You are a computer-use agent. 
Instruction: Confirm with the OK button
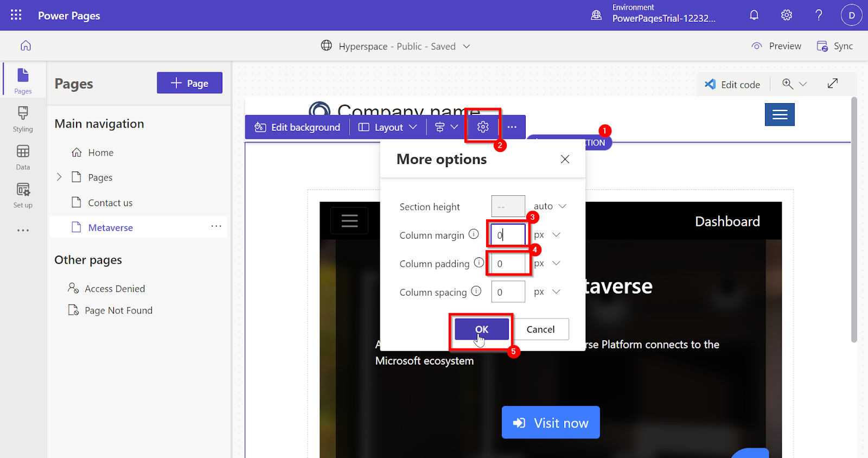[x=482, y=329]
